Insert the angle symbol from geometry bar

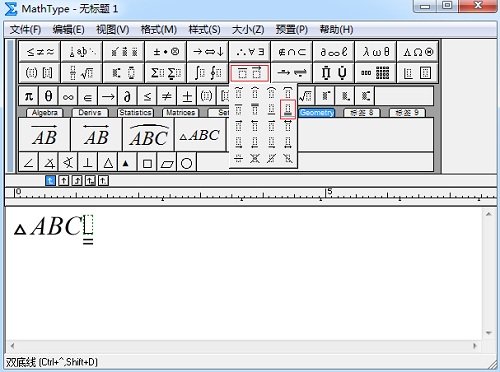tap(29, 163)
